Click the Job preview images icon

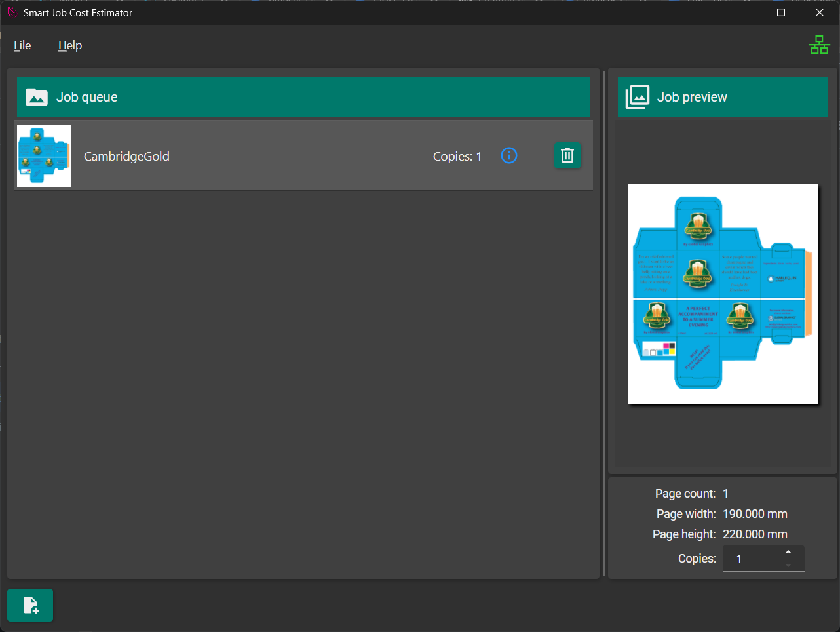(x=637, y=97)
